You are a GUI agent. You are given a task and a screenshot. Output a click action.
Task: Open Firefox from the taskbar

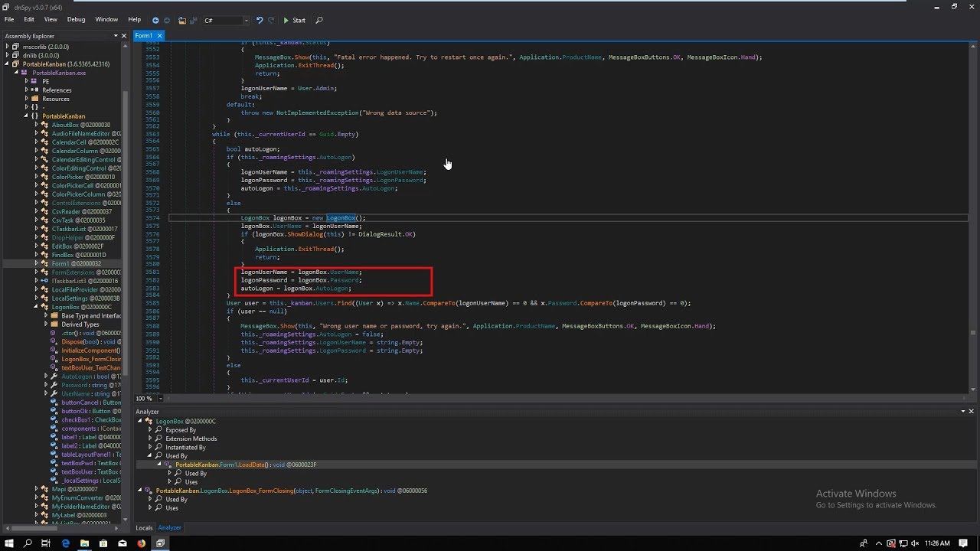[x=142, y=543]
